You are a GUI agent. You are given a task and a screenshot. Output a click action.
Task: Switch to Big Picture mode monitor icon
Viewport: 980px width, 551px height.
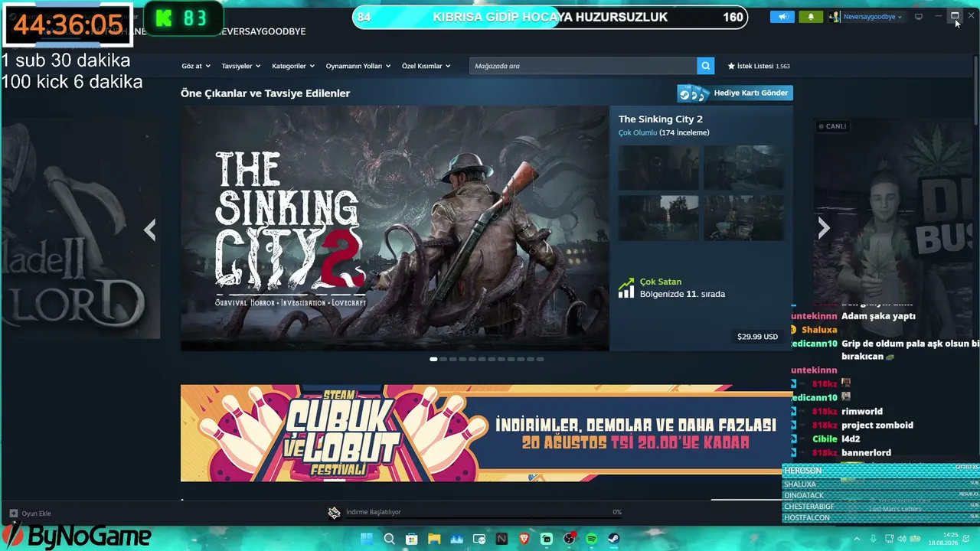pyautogui.click(x=919, y=17)
